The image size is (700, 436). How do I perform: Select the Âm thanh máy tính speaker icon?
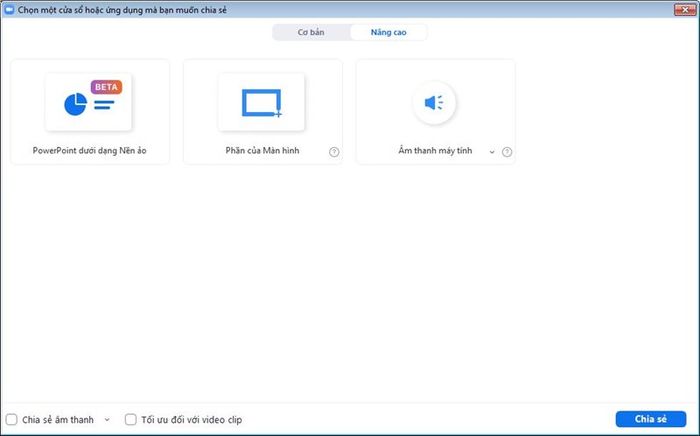(x=434, y=103)
